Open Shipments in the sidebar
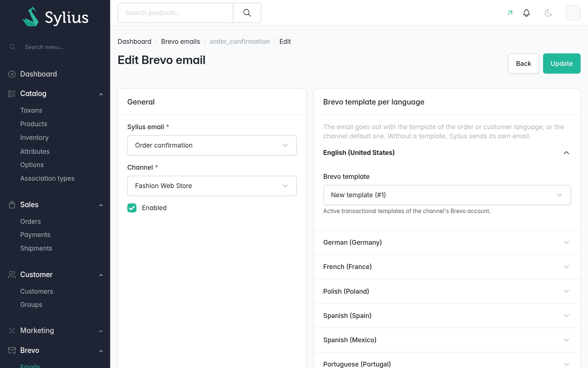The height and width of the screenshot is (368, 588). [x=36, y=248]
